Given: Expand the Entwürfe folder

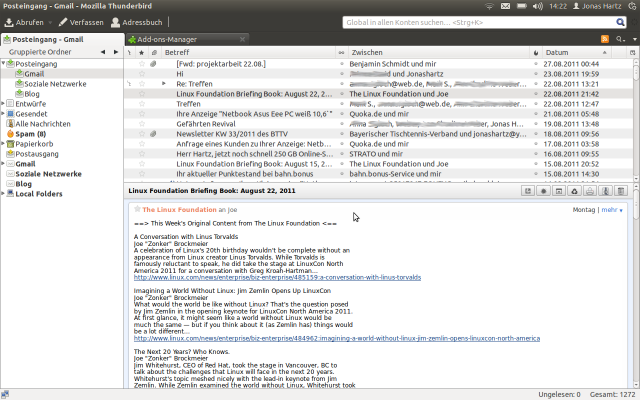Looking at the screenshot, I should pyautogui.click(x=3, y=104).
